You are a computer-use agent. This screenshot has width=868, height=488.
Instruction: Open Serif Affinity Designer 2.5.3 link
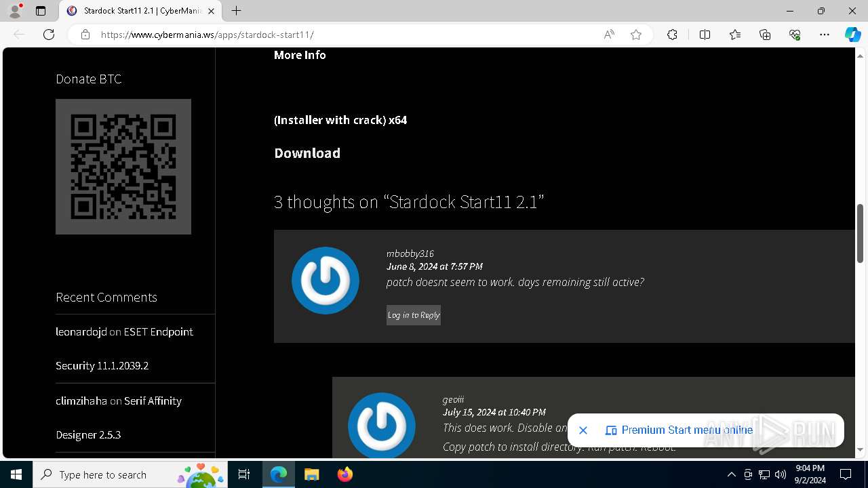pyautogui.click(x=119, y=418)
